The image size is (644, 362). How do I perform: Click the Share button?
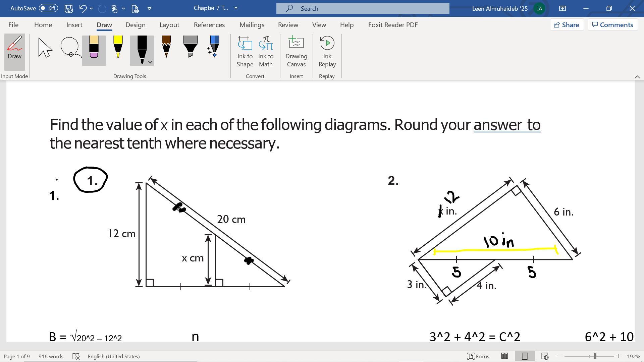coord(566,24)
